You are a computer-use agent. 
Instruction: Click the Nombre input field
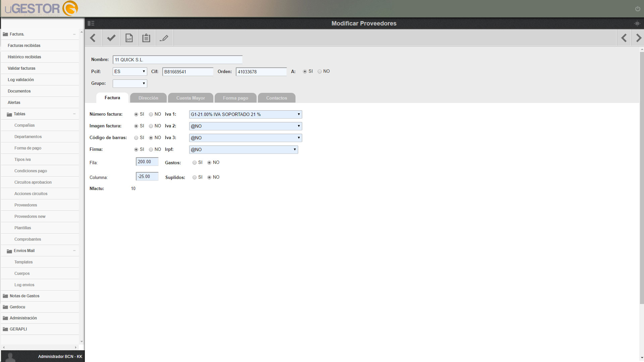click(177, 60)
